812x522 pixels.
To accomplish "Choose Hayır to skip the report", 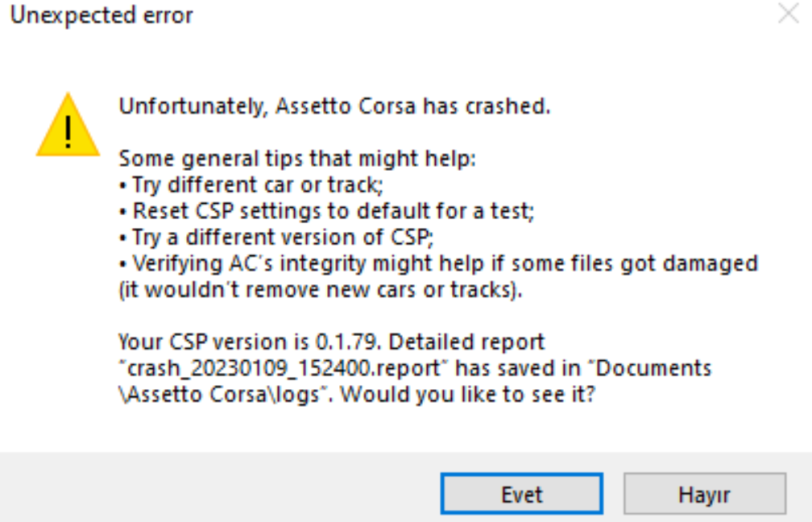I will click(704, 494).
